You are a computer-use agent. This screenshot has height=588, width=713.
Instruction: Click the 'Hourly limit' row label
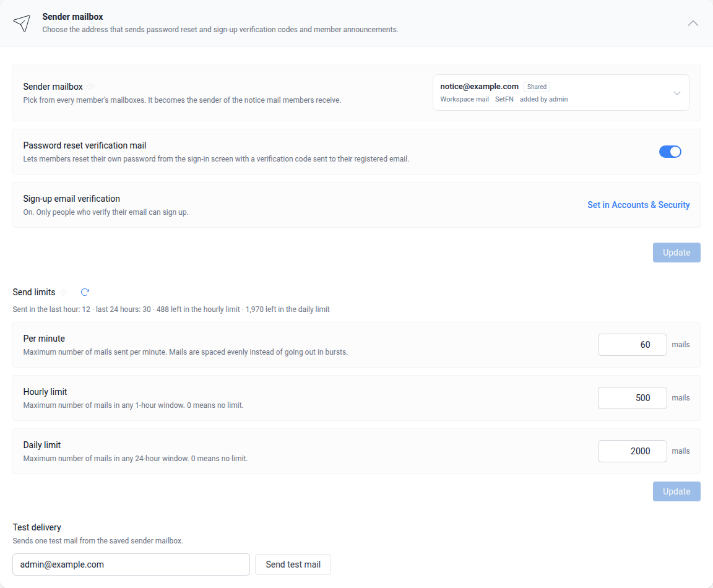click(45, 392)
